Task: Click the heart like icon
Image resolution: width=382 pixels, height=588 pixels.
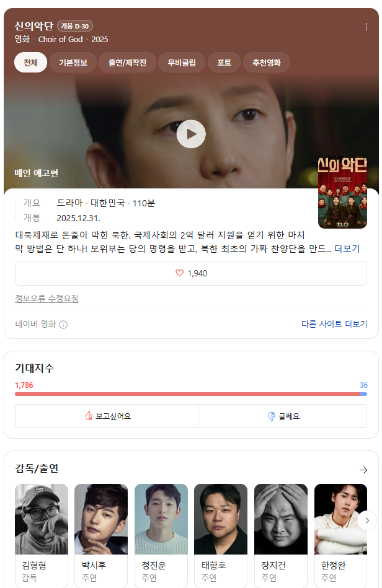Action: coord(179,273)
